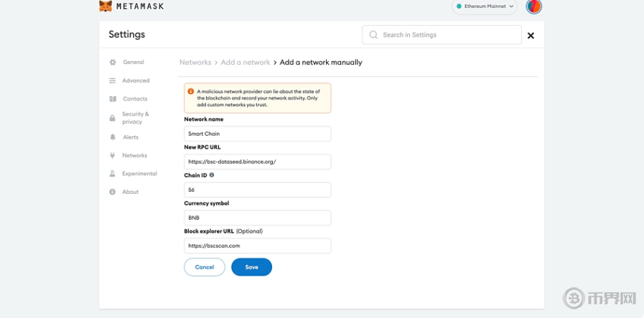Click the Alerts bell icon

[x=113, y=137]
